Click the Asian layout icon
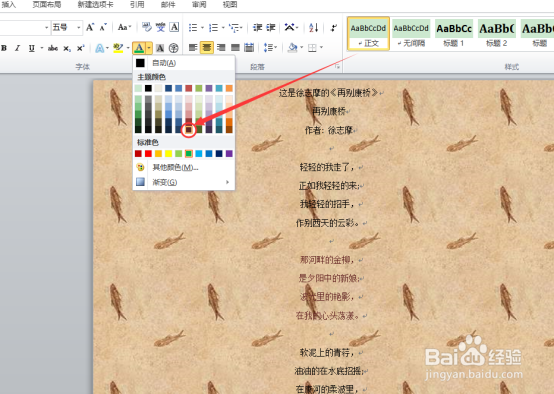Image resolution: width=554 pixels, height=394 pixels. tap(290, 28)
